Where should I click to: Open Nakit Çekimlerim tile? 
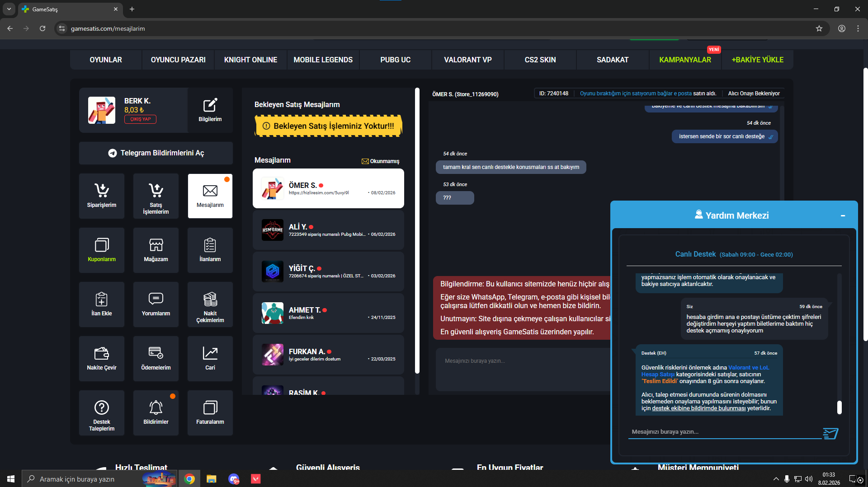[x=210, y=304]
